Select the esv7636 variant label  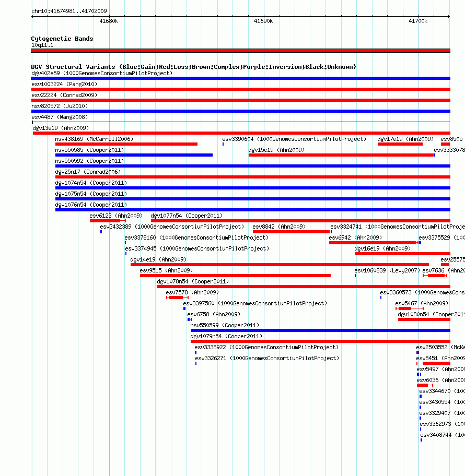pos(444,270)
